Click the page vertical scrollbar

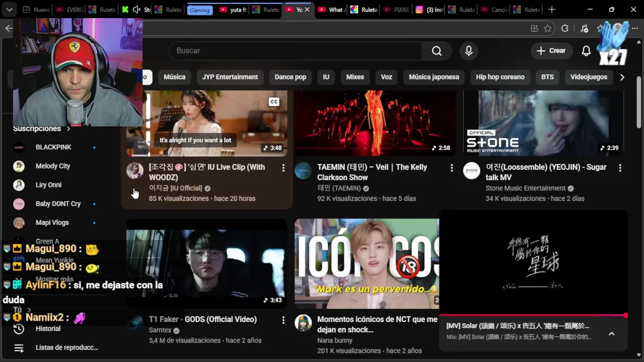tap(639, 102)
